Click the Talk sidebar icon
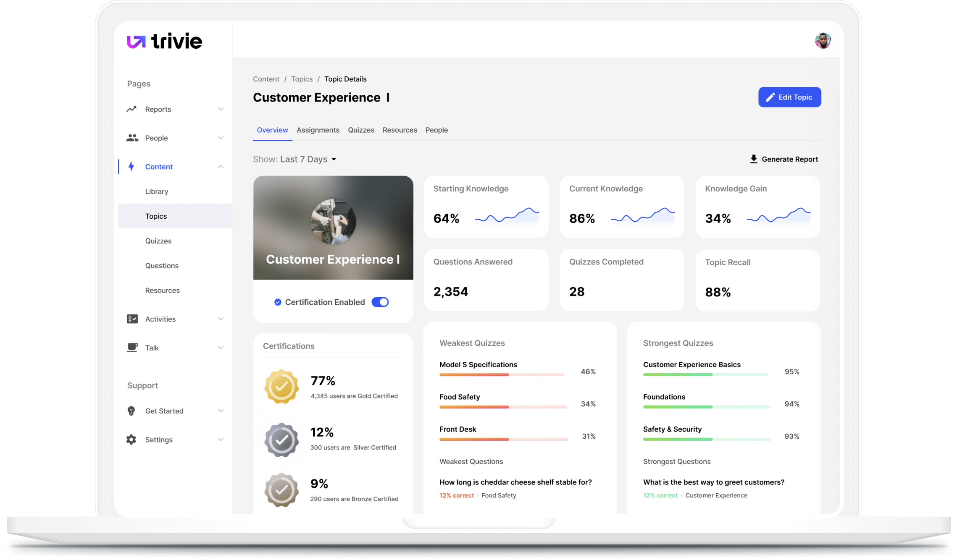 [133, 347]
